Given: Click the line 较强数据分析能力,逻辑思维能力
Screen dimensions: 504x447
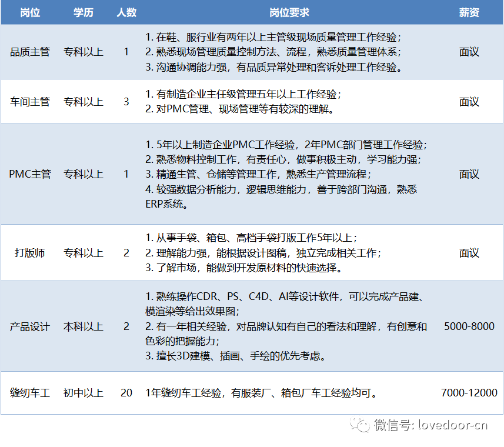Looking at the screenshot, I should click(x=281, y=189).
